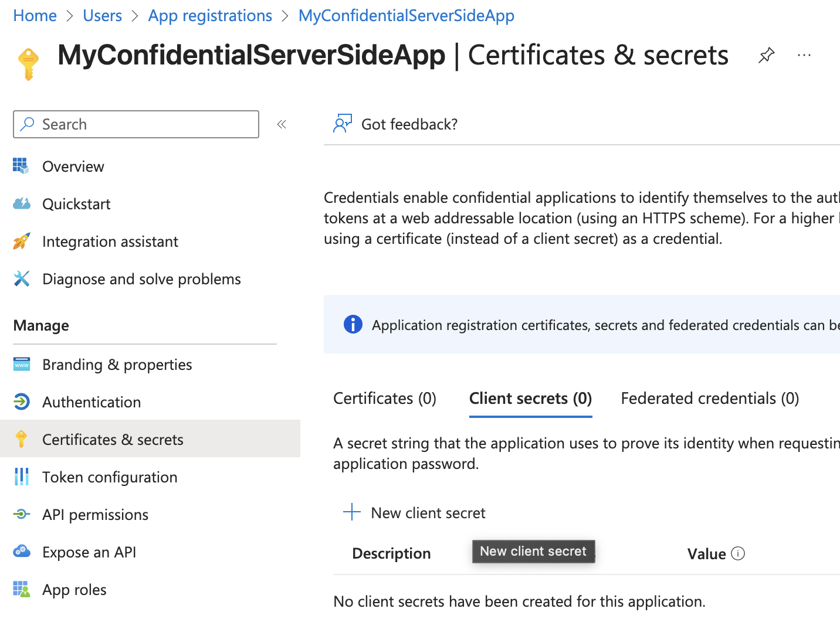This screenshot has height=619, width=840.
Task: Click the Token configuration bars icon
Action: pos(22,477)
